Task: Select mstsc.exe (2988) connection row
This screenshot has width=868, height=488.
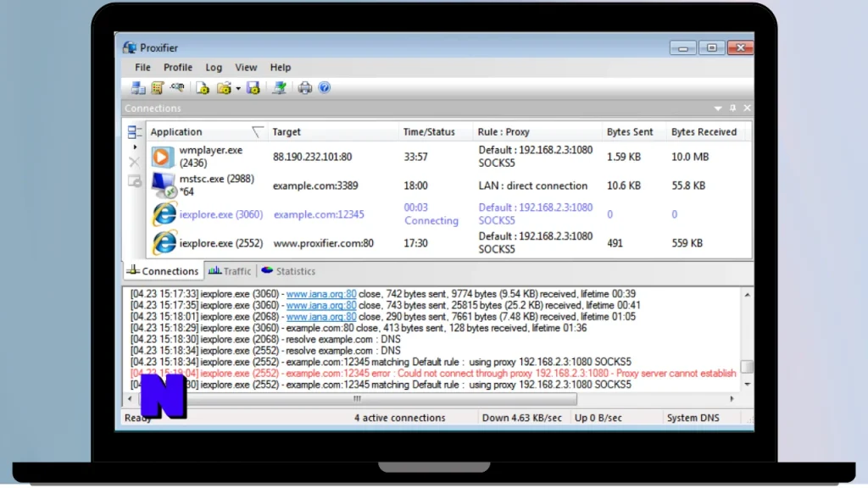Action: (x=449, y=186)
